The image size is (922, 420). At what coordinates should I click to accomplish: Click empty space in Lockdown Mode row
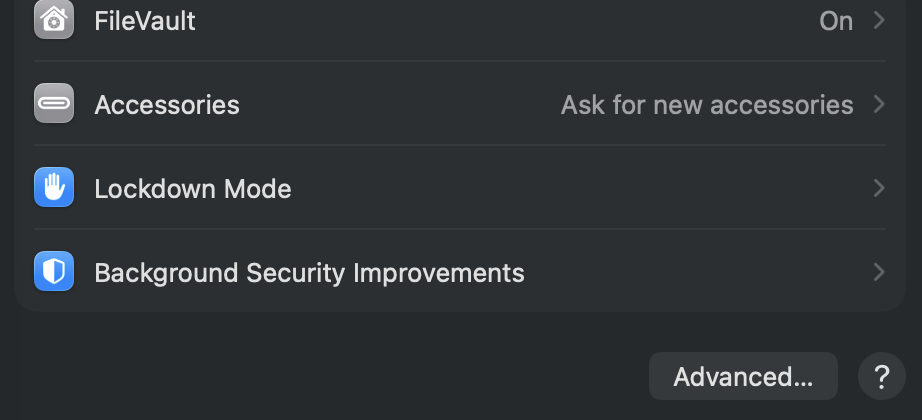pyautogui.click(x=580, y=188)
